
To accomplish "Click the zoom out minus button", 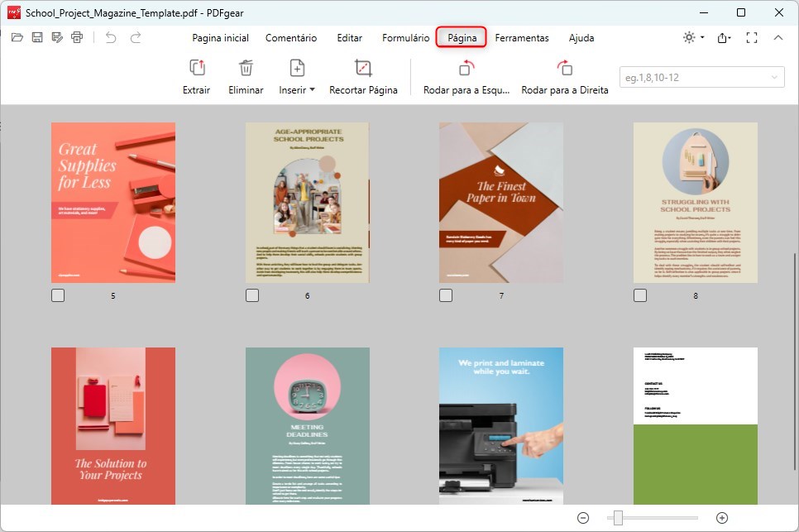I will pos(583,518).
